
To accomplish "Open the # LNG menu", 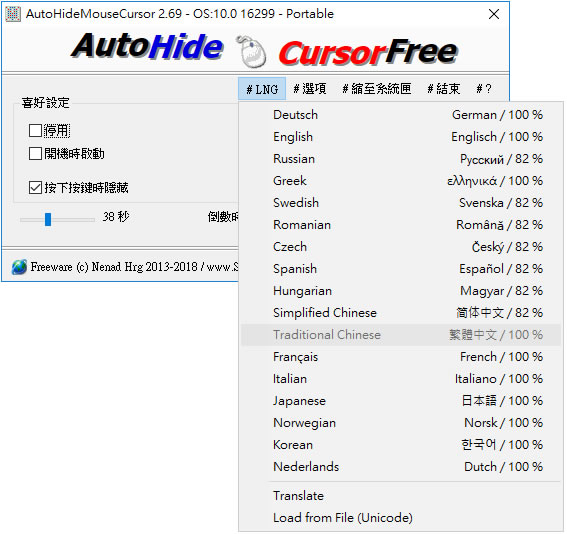I will point(262,89).
